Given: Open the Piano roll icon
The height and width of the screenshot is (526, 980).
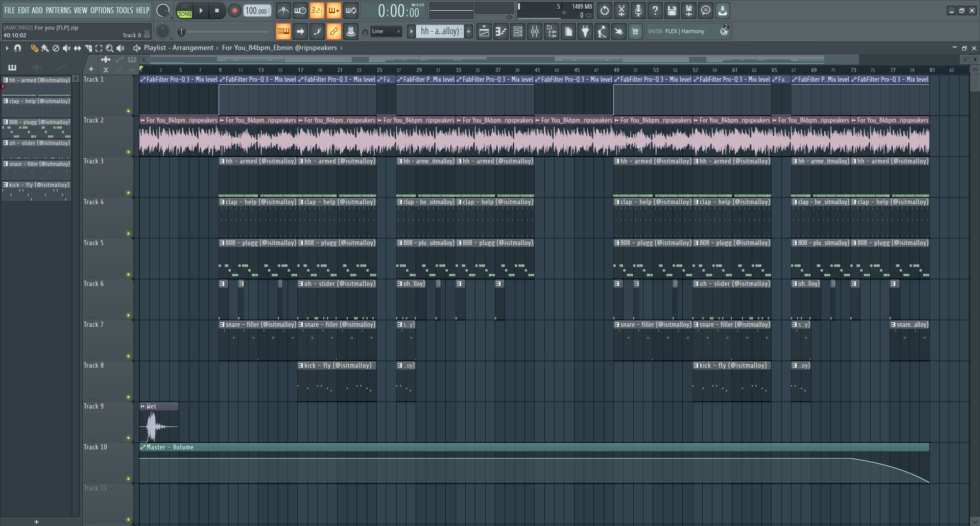Looking at the screenshot, I should [501, 32].
